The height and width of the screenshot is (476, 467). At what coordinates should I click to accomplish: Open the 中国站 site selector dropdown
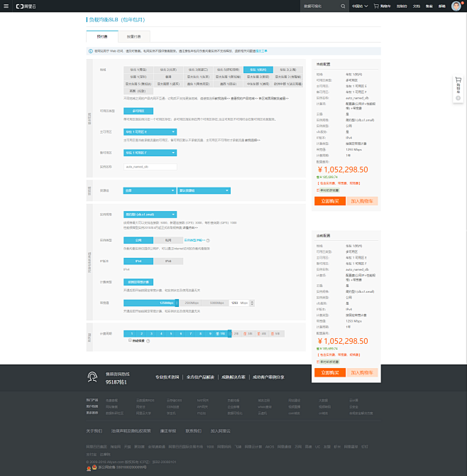pos(361,6)
